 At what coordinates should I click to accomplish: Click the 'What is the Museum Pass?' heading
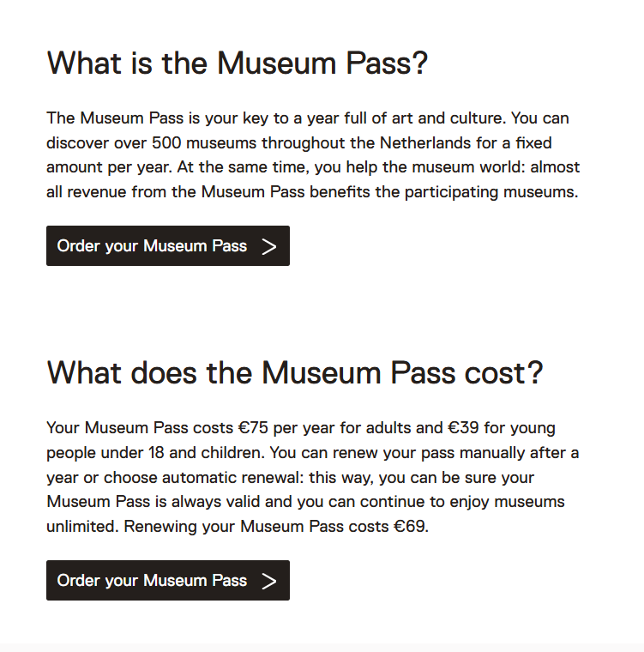[x=238, y=63]
